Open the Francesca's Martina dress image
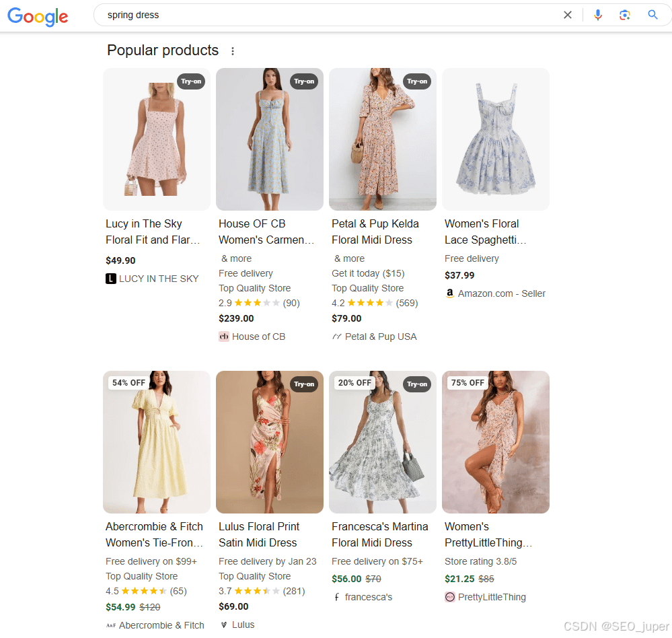Viewport: 672px width, 638px height. [383, 442]
